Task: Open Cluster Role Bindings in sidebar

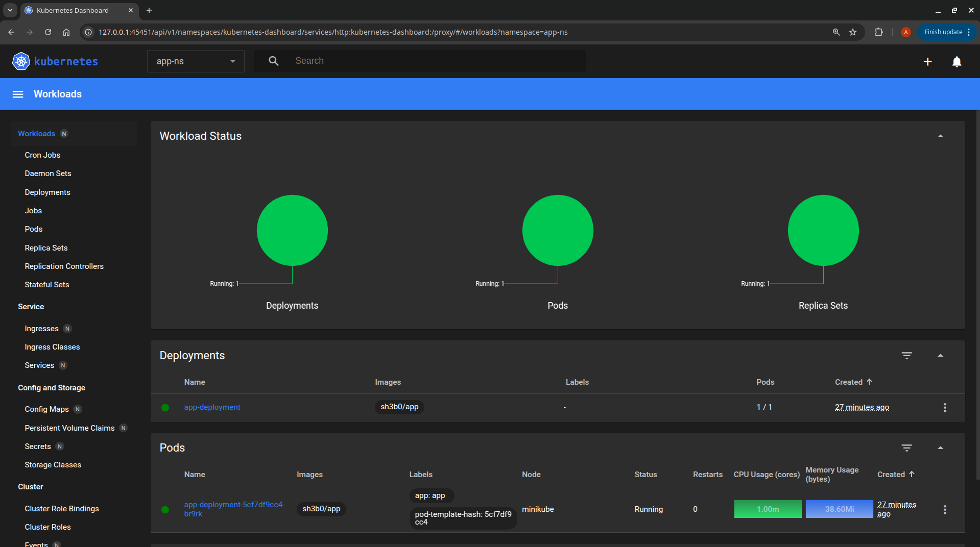Action: pos(62,509)
